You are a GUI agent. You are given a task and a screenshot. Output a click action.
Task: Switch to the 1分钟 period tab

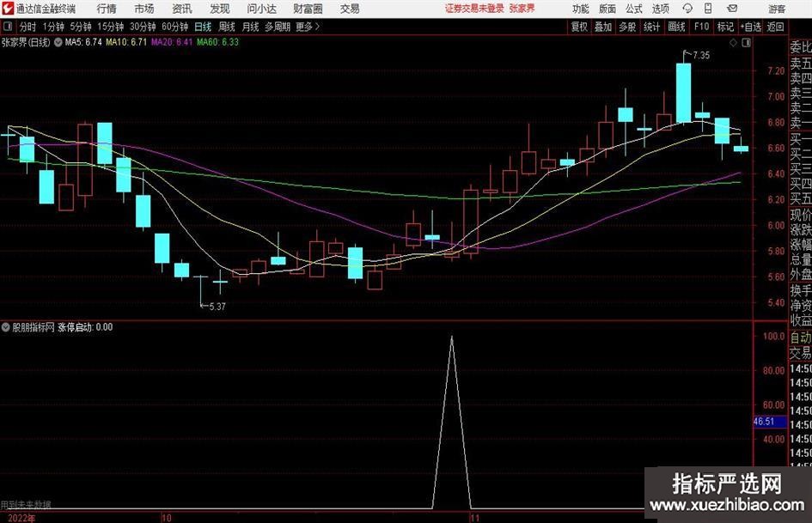click(x=53, y=27)
